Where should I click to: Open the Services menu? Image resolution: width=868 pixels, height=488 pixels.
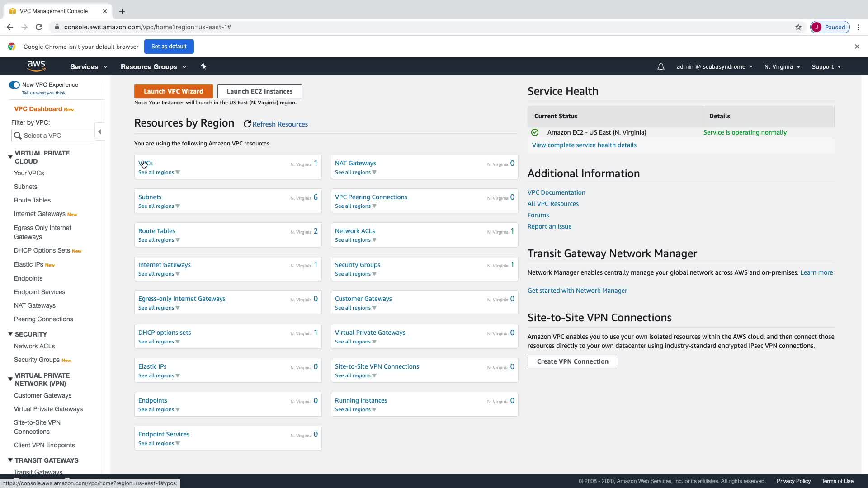click(89, 67)
